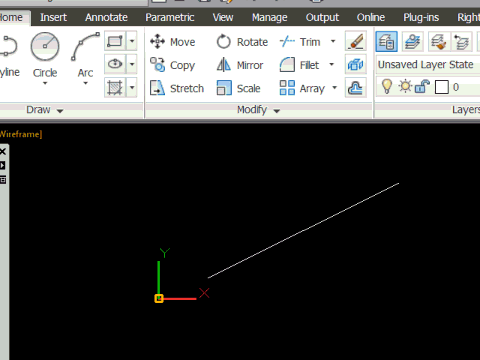
Task: Activate the Move tool
Action: (x=173, y=42)
